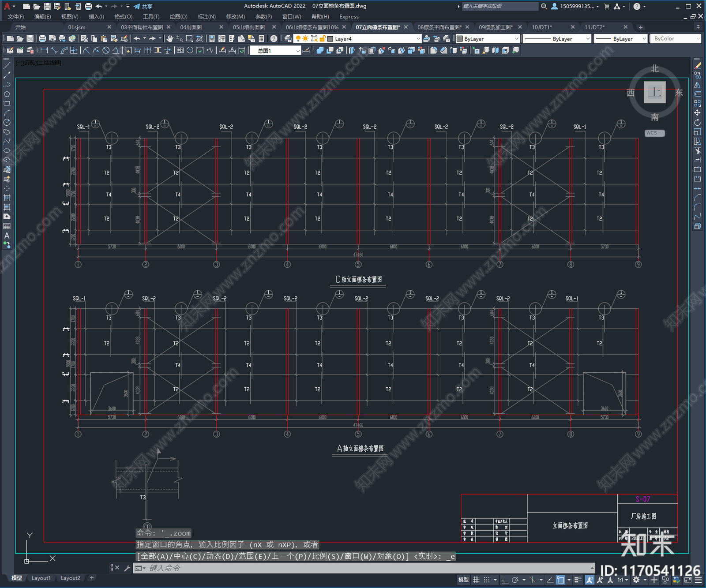Select the Aligned Dimension tool
Screen dimensions: 706x588
point(54,50)
